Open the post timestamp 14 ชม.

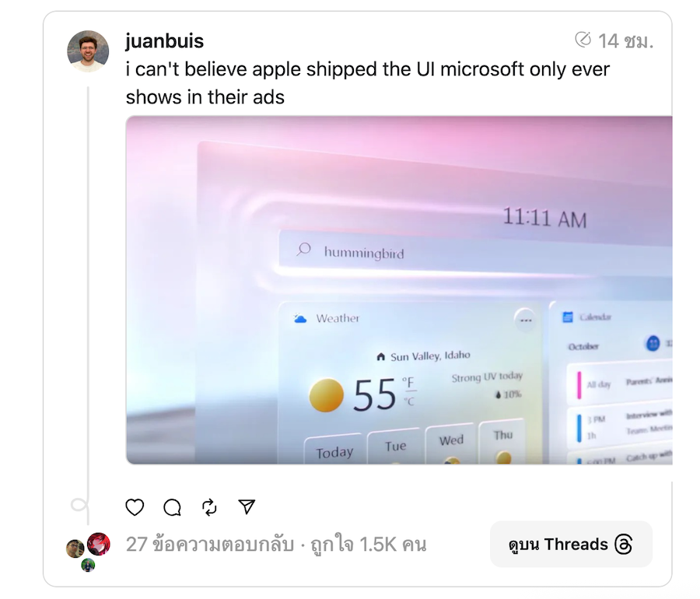click(x=626, y=41)
